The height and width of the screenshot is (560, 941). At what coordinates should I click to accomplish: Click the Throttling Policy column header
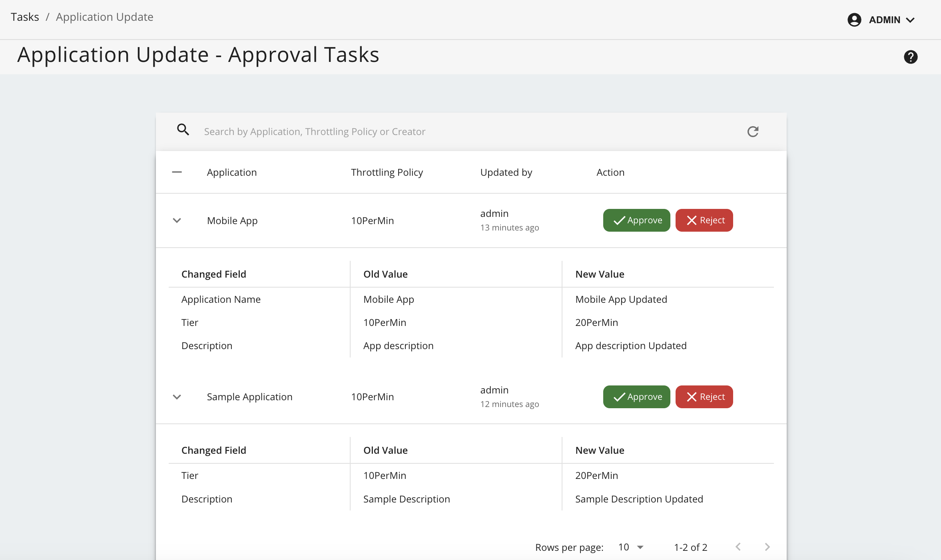coord(387,172)
